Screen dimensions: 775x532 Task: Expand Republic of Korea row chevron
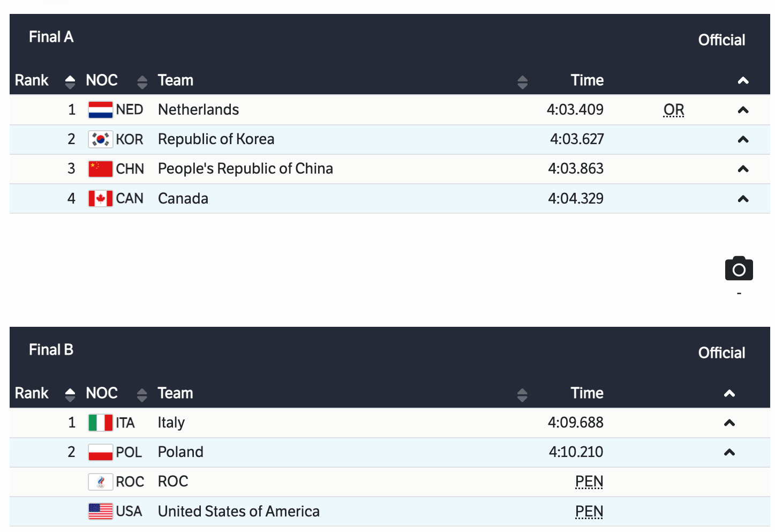(743, 140)
